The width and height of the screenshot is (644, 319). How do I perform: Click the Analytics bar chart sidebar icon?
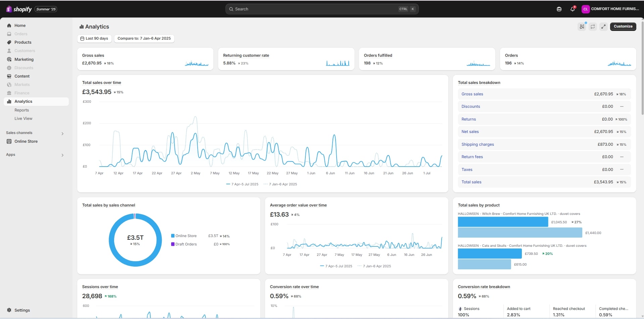(9, 101)
